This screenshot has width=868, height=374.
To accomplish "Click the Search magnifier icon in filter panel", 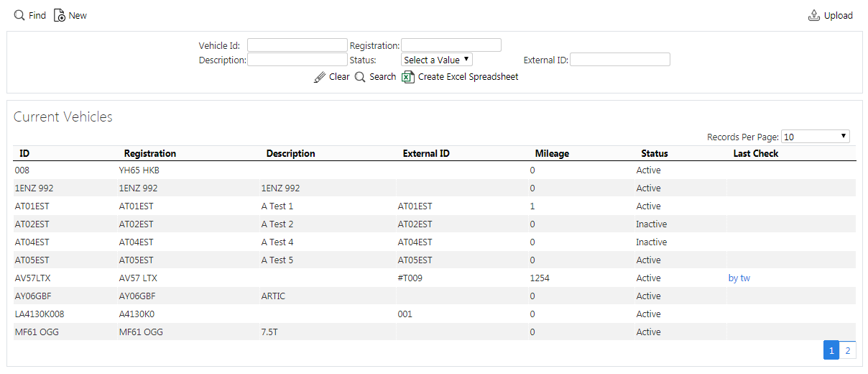I will [x=361, y=77].
